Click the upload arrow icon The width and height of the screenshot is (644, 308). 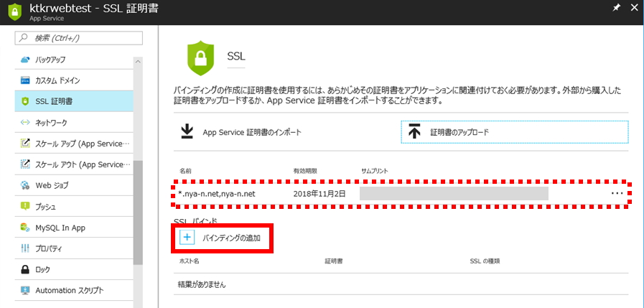pos(414,132)
